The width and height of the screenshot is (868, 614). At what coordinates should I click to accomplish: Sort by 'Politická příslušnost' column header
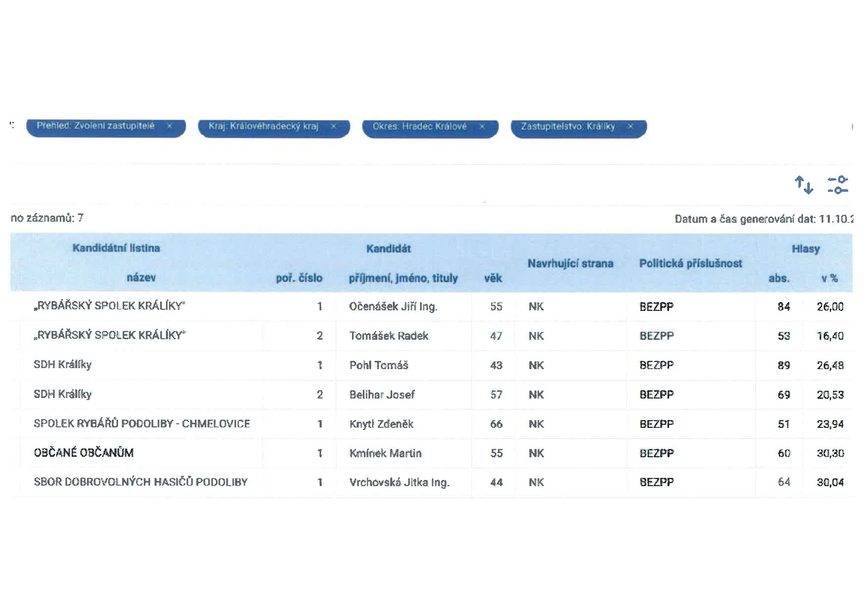(x=691, y=263)
